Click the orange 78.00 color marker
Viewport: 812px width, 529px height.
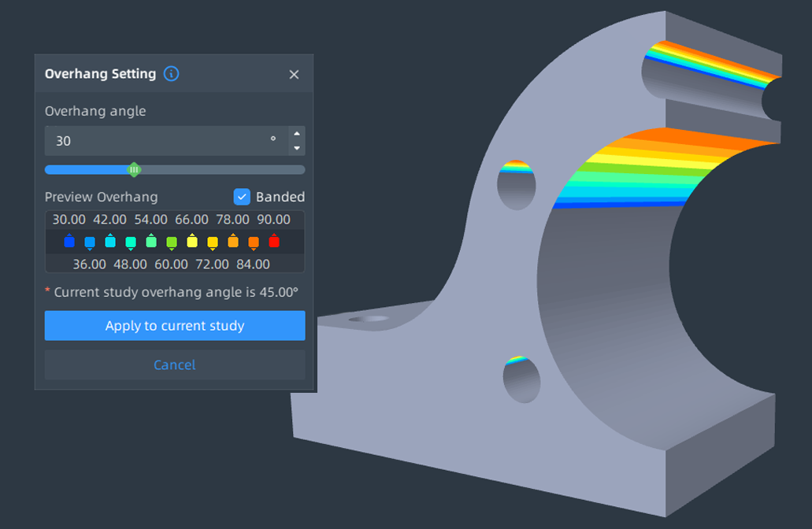[233, 242]
